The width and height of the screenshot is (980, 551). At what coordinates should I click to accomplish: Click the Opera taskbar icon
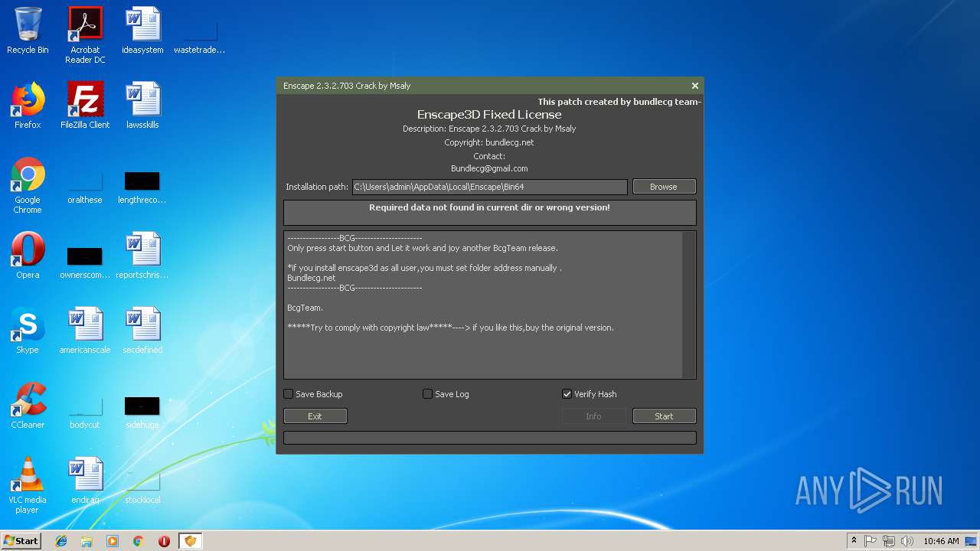pyautogui.click(x=164, y=541)
